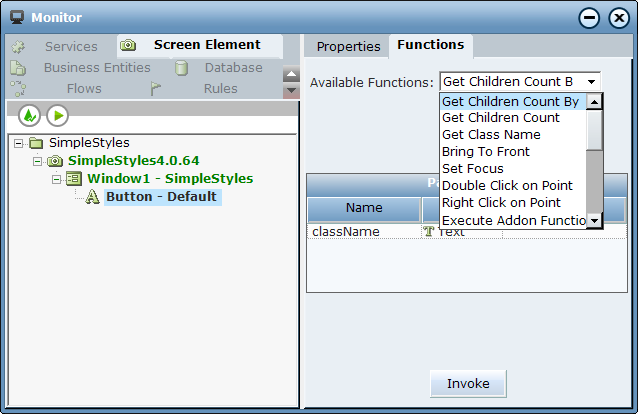Click the Rules flag icon
This screenshot has height=414, width=638.
coord(155,88)
